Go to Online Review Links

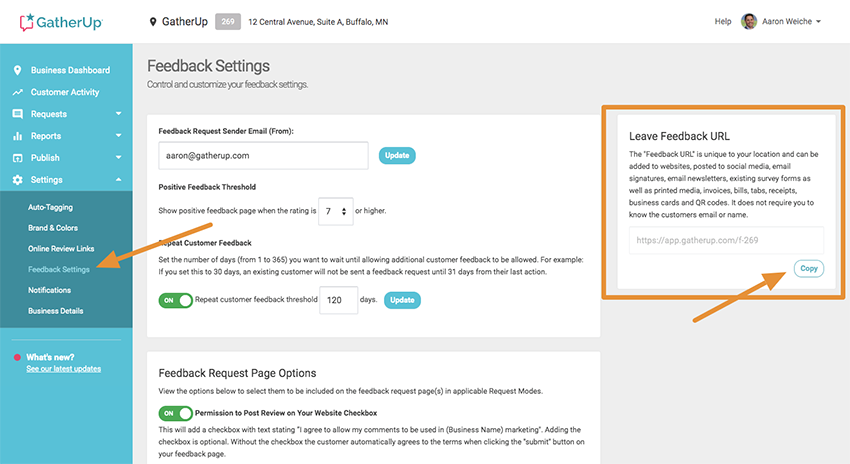tap(61, 248)
